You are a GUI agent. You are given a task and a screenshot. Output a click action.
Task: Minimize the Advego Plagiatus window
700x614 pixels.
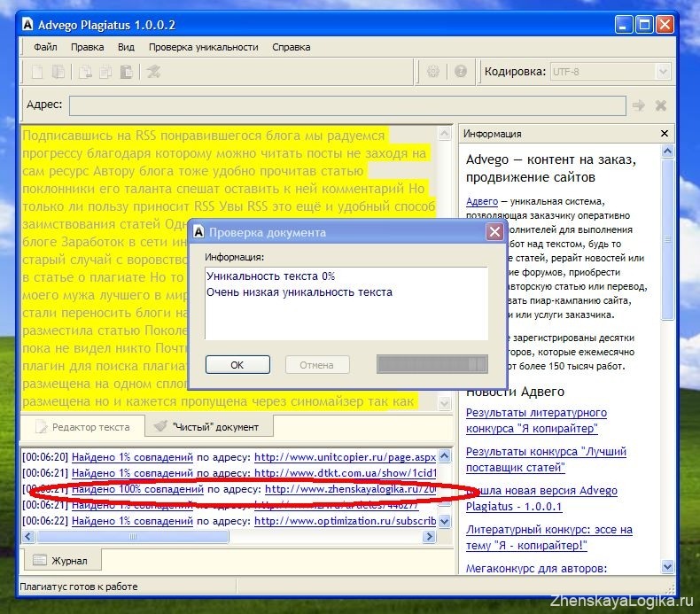[x=624, y=25]
